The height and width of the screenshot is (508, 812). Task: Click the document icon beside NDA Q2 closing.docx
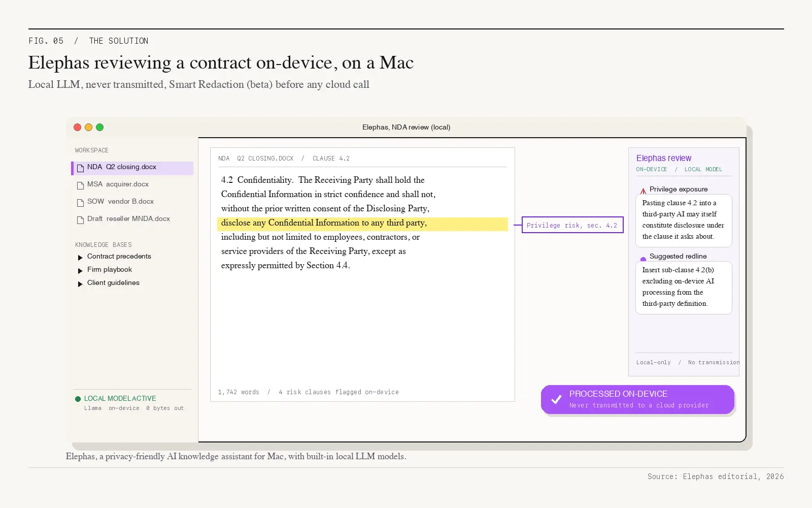pos(80,168)
